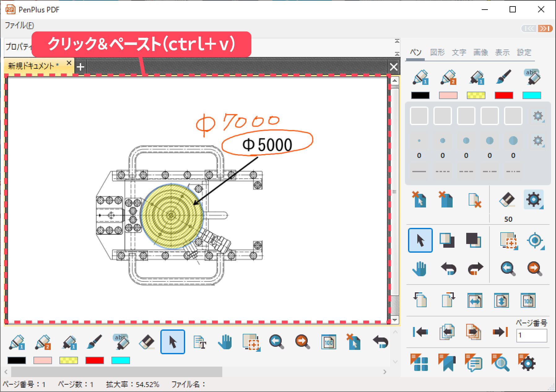The image size is (556, 392).
Task: Click the redo arrow in right panel
Action: pos(475,268)
